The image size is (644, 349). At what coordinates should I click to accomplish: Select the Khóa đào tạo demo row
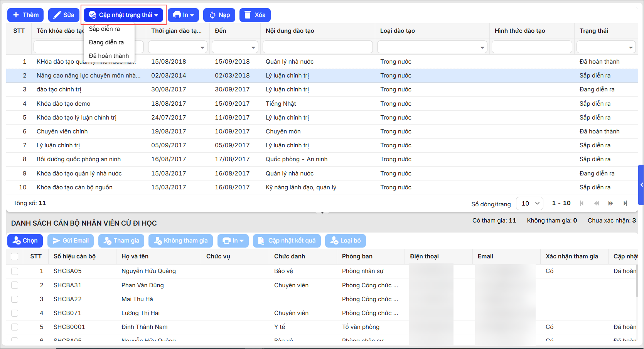[64, 104]
